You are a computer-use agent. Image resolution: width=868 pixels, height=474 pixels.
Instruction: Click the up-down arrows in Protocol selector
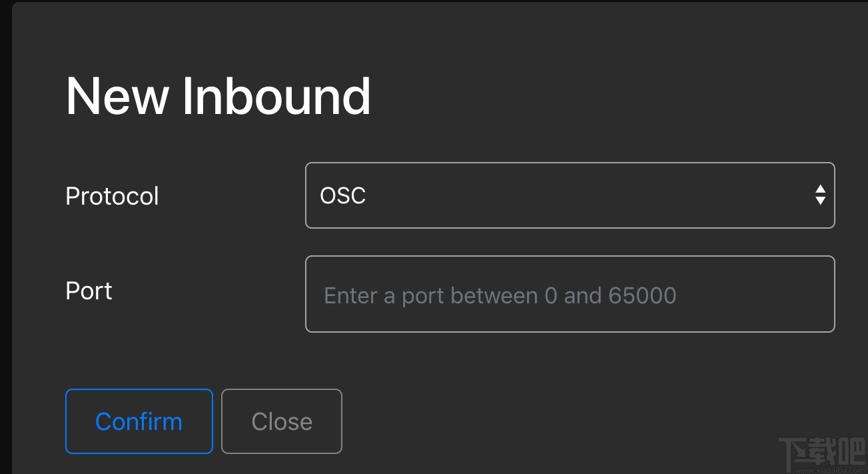(x=820, y=195)
